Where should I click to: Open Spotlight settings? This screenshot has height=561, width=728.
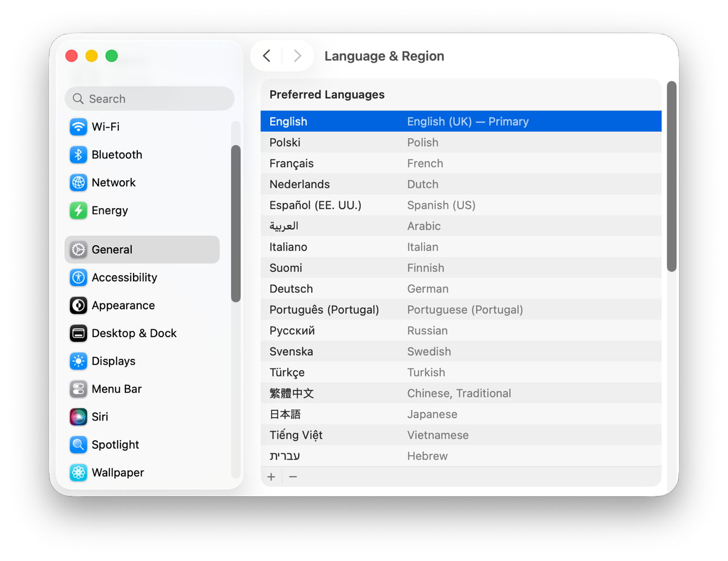[115, 445]
